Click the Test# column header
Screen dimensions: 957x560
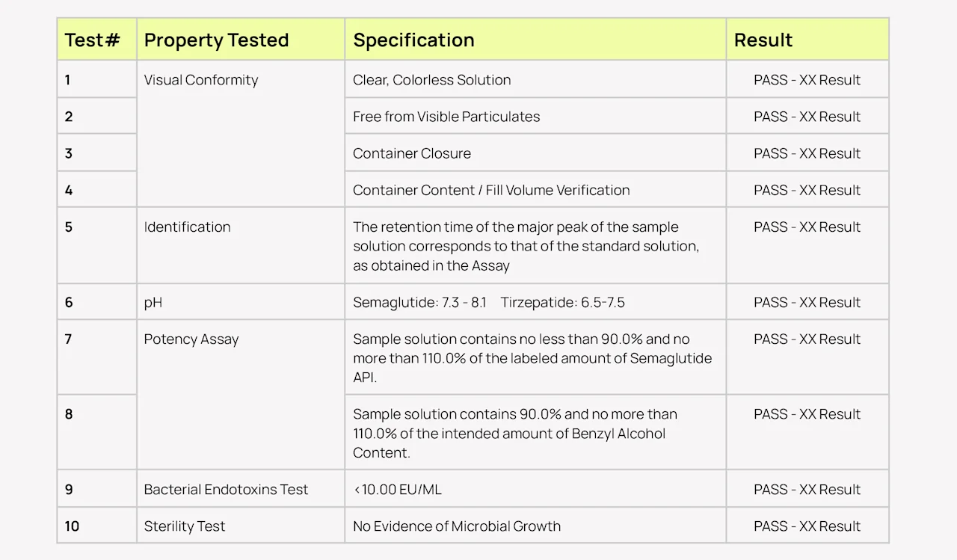(92, 40)
